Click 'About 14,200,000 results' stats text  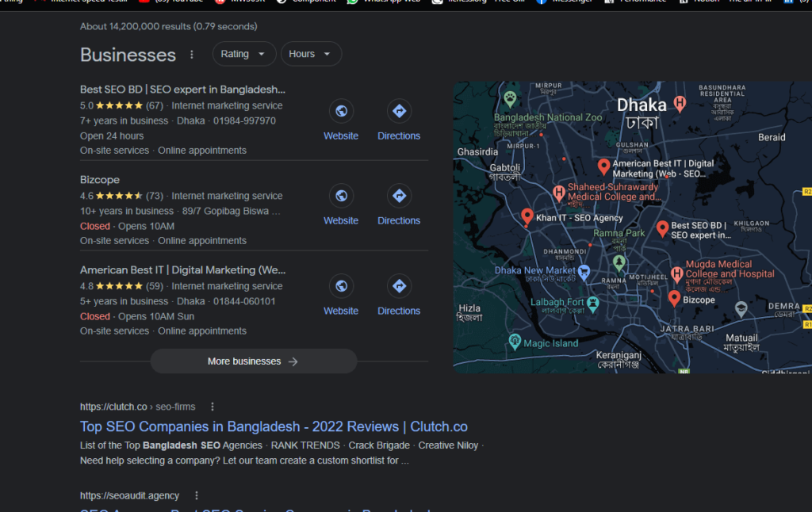[x=168, y=26]
